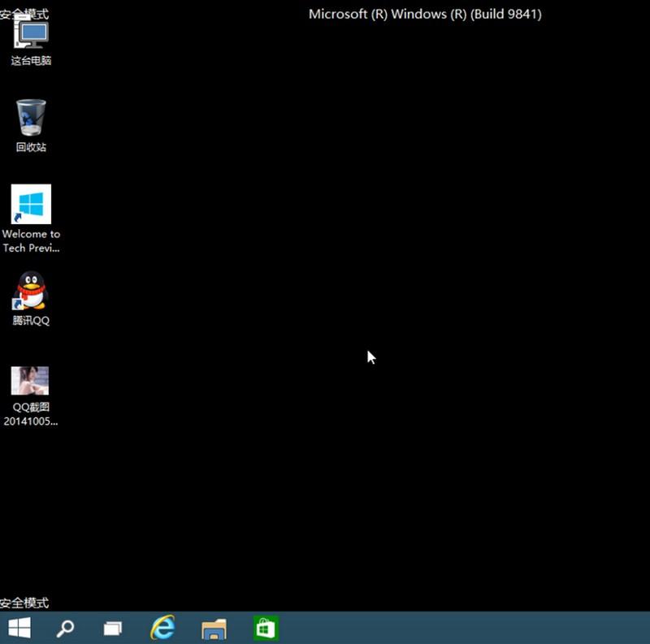Select the Recycle Bin desktop icon
This screenshot has height=644, width=650.
coord(31,118)
